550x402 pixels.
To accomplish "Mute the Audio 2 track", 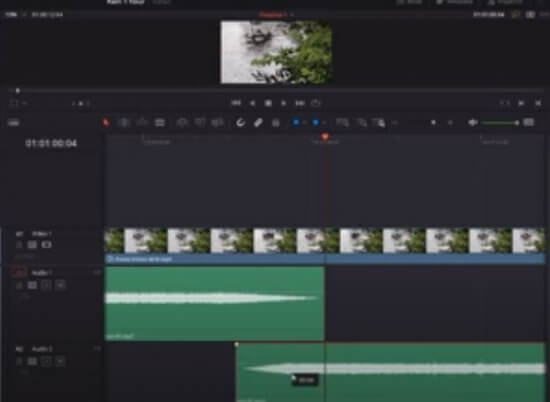I will 60,361.
